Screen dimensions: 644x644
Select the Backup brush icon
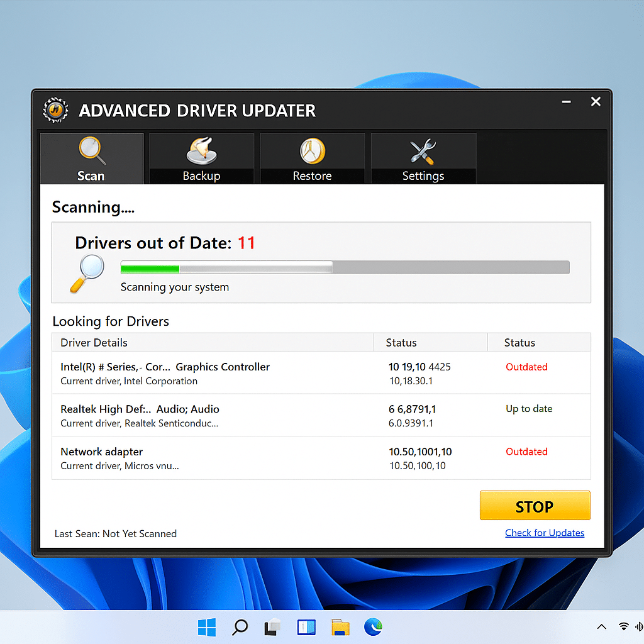point(201,150)
